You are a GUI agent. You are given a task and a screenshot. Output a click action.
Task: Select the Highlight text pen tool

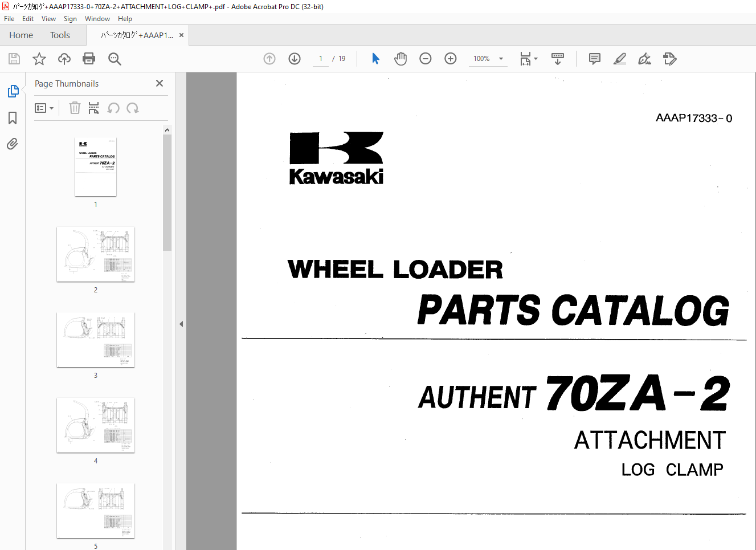point(620,59)
